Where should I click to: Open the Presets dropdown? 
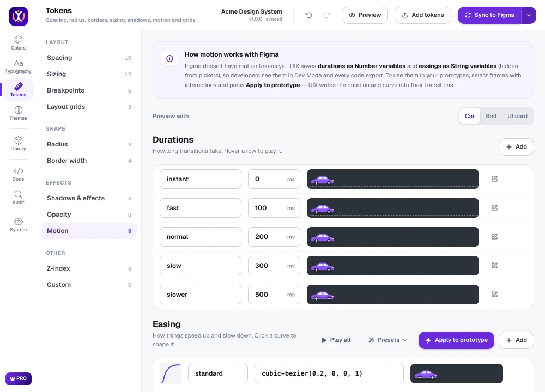(x=388, y=340)
